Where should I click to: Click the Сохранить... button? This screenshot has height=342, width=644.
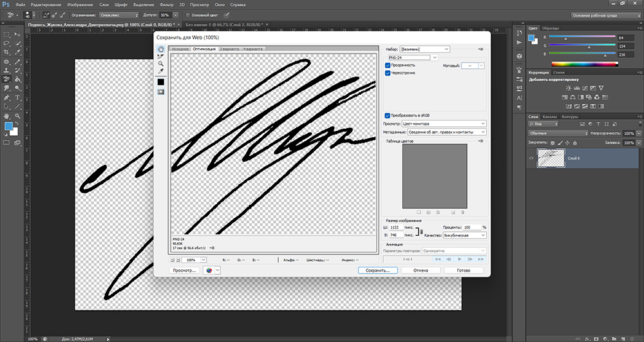(x=377, y=271)
